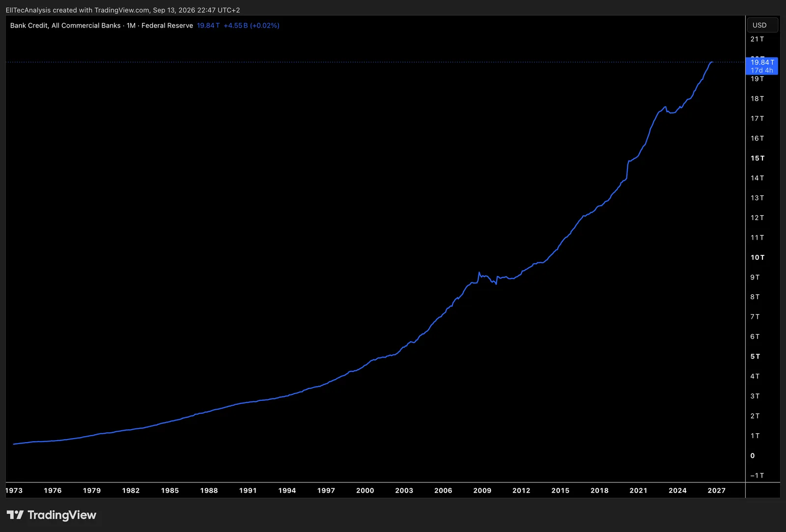Click the 15 T price axis label

pos(757,158)
